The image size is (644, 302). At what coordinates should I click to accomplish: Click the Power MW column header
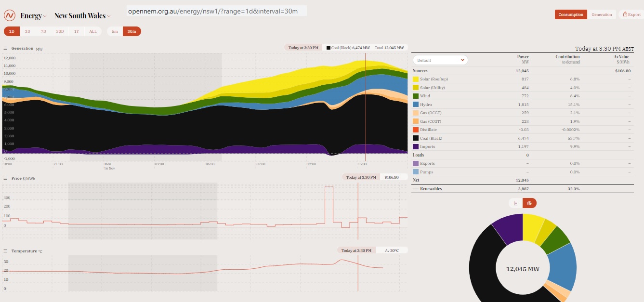[x=523, y=59]
